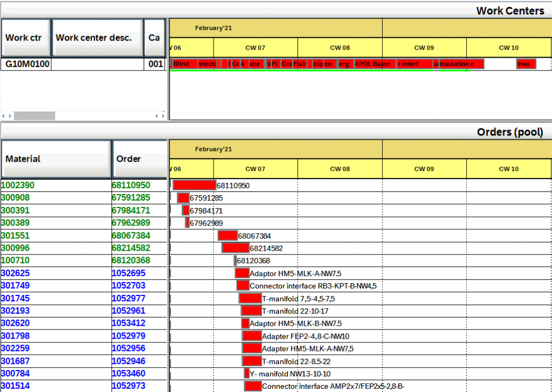Screen dimensions: 552x392
Task: Click February'21 header in Orders pool chart
Action: point(213,149)
